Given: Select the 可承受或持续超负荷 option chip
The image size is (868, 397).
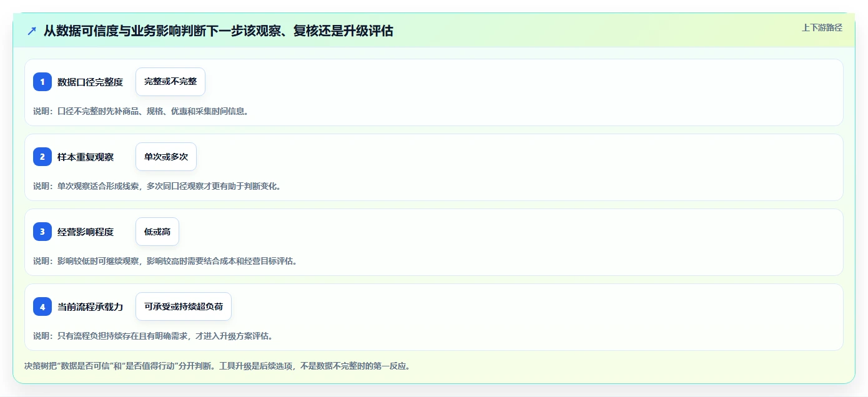Looking at the screenshot, I should [x=184, y=306].
